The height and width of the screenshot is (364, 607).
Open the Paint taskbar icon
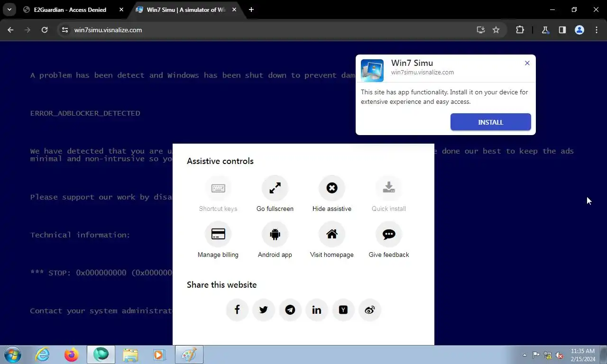click(x=189, y=355)
